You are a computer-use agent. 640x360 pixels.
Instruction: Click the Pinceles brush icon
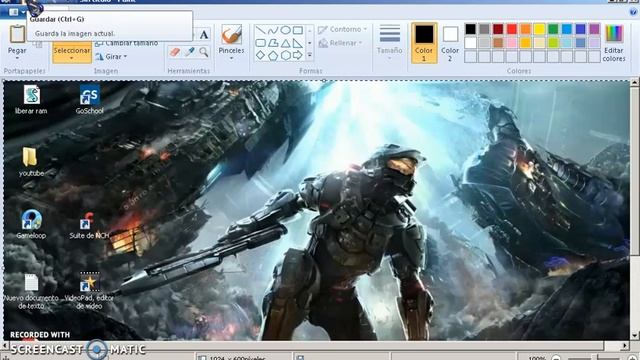[231, 34]
